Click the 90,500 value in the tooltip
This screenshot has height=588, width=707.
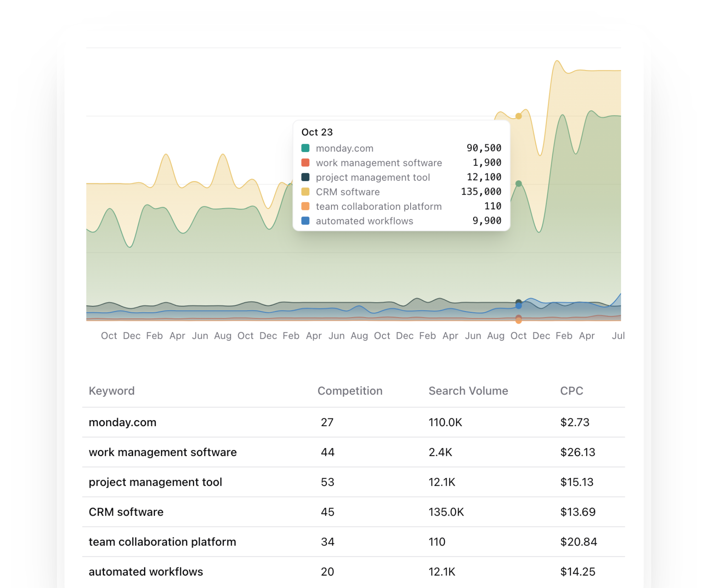pos(484,148)
